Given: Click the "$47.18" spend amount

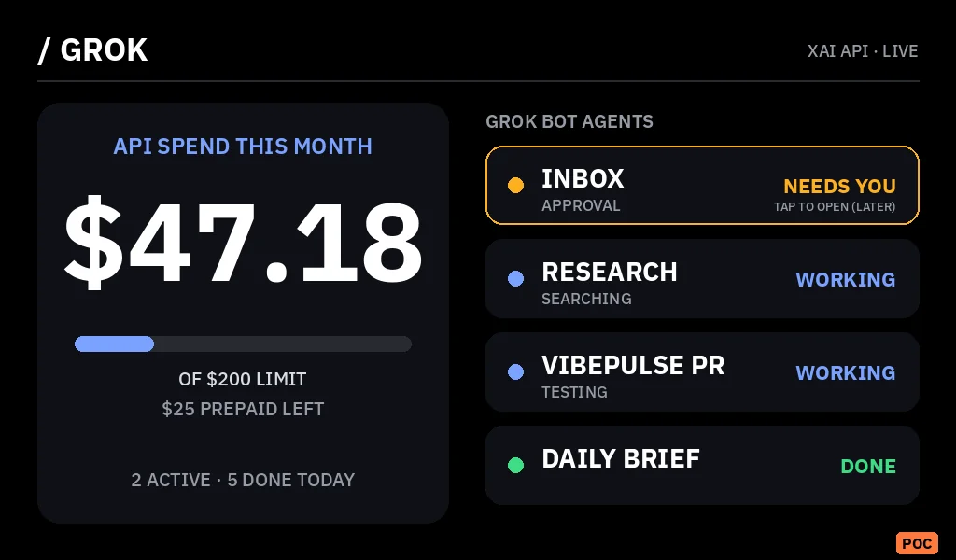Looking at the screenshot, I should coord(244,243).
